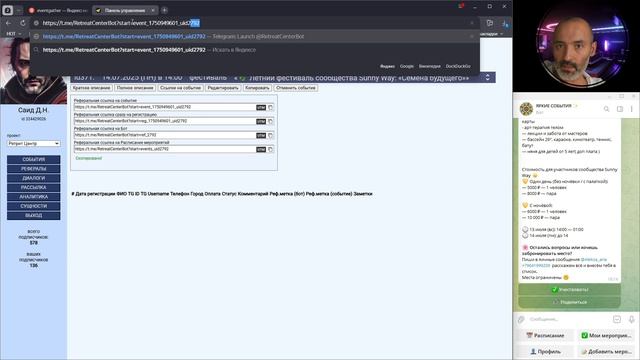This screenshot has height=360, width=640.
Task: Copy the events schedule referral link
Action: point(270,149)
